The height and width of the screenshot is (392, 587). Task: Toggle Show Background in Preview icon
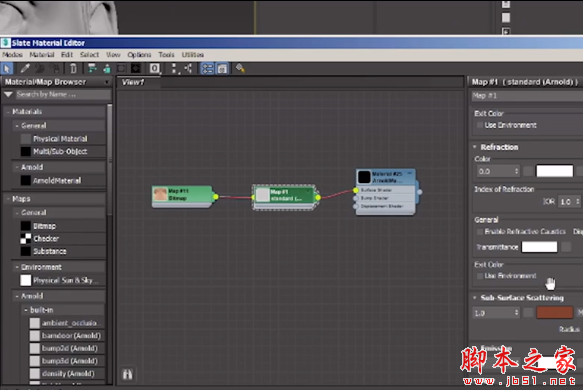click(x=136, y=69)
